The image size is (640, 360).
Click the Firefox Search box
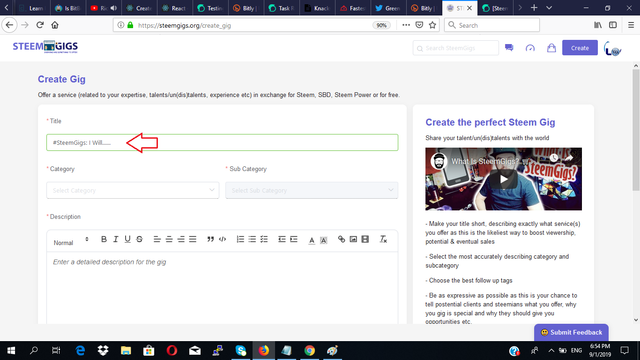pyautogui.click(x=492, y=25)
